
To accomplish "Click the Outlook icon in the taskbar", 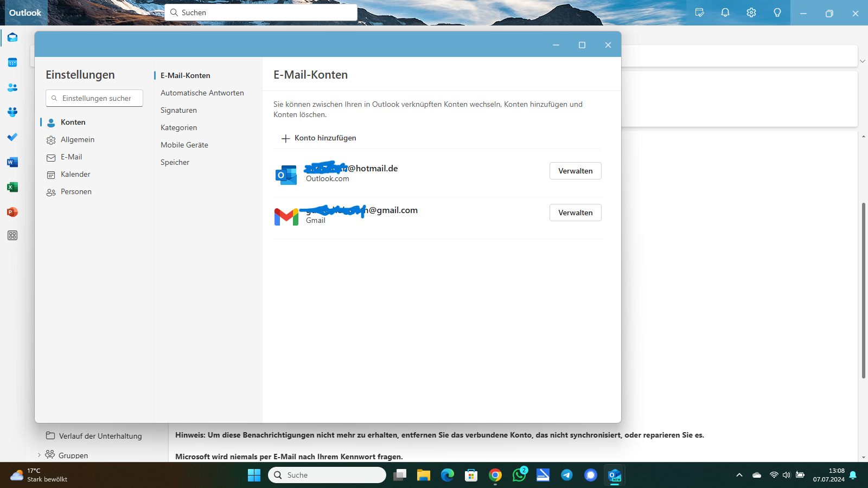I will tap(615, 475).
